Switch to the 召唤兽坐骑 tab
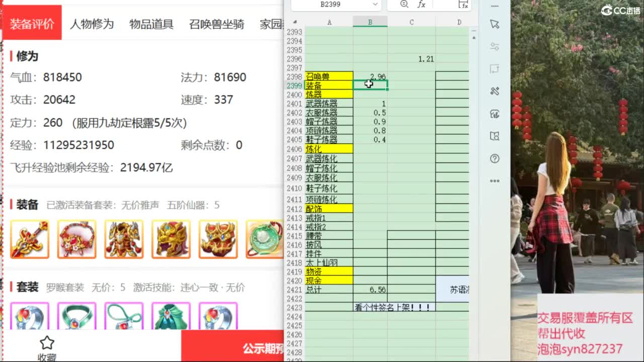The height and width of the screenshot is (362, 644). click(x=217, y=24)
